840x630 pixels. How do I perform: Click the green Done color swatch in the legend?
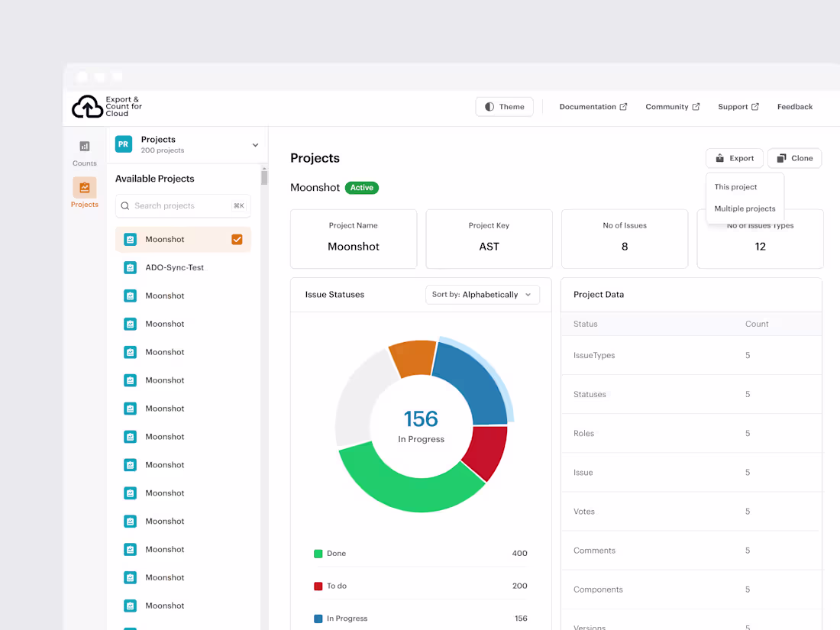(x=319, y=553)
